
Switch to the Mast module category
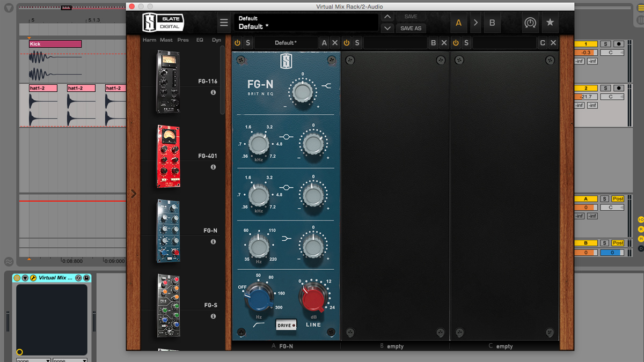166,40
